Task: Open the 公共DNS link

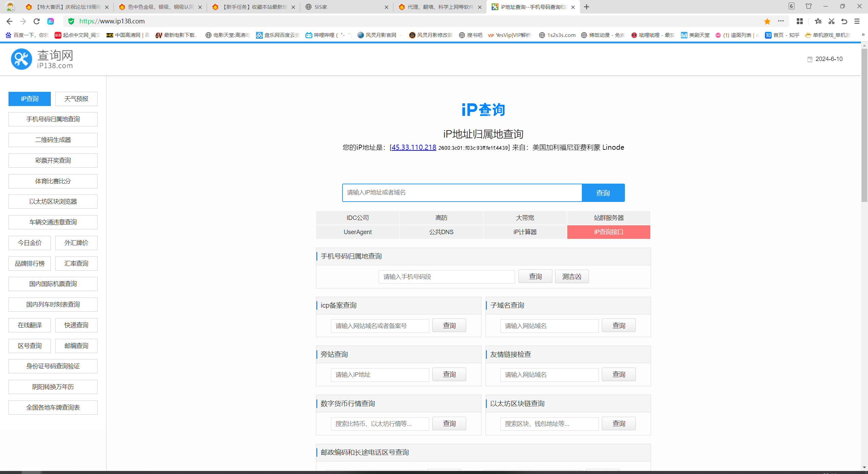Action: [441, 232]
